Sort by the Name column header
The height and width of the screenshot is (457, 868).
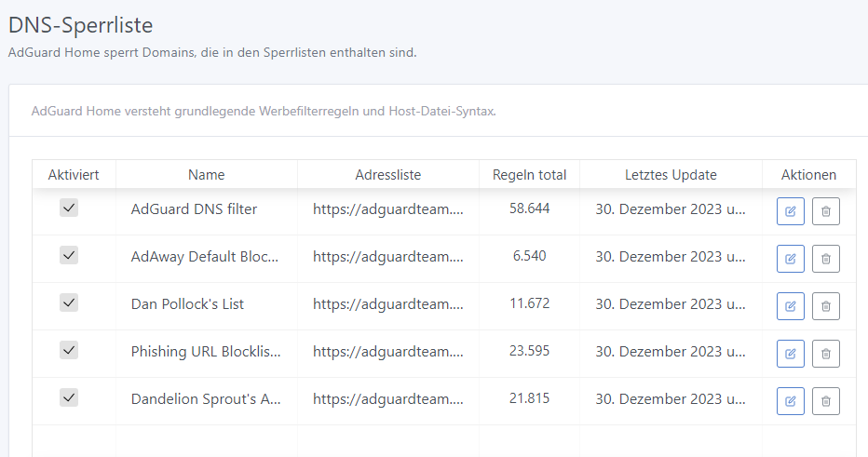pos(207,175)
